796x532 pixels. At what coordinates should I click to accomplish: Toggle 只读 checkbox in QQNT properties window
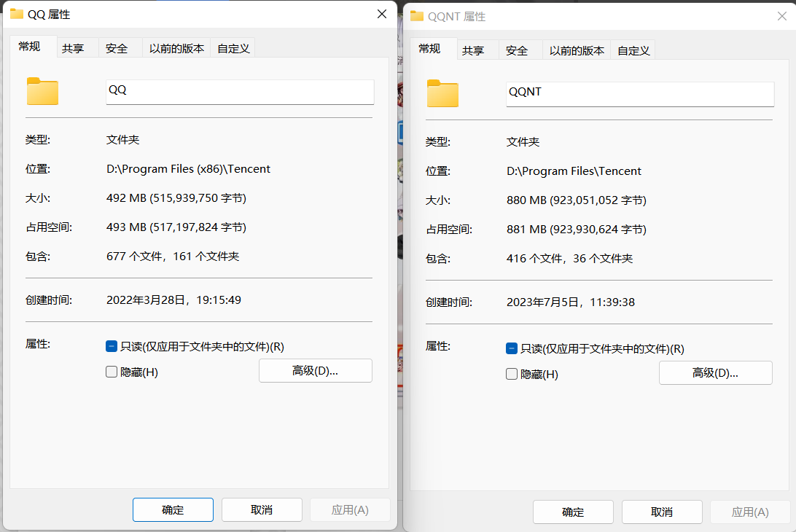coord(512,349)
